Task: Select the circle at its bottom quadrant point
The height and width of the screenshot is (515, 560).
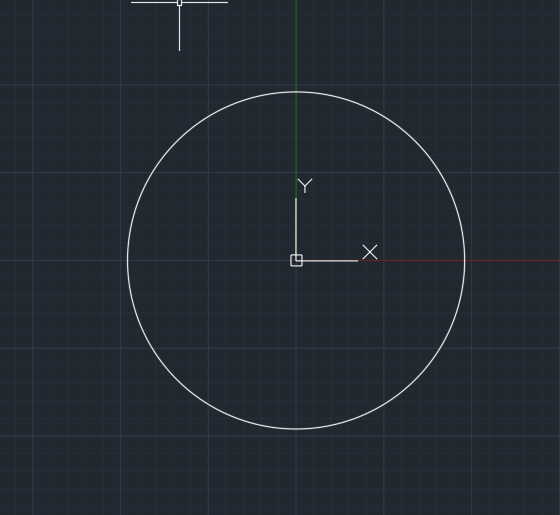Action: tap(296, 429)
